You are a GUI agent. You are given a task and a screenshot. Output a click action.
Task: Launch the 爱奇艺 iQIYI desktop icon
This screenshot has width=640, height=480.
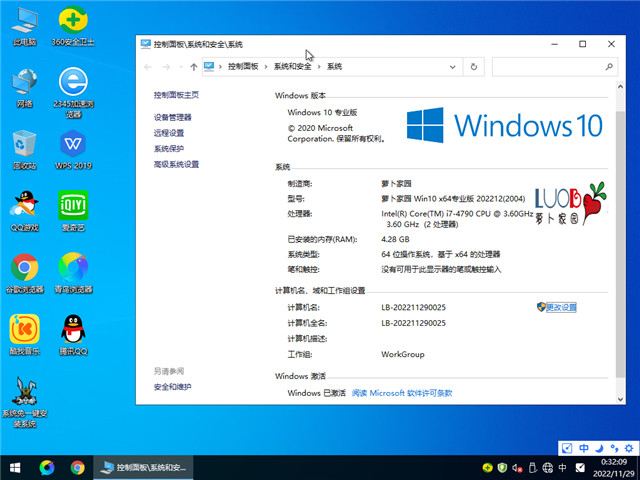pyautogui.click(x=73, y=211)
